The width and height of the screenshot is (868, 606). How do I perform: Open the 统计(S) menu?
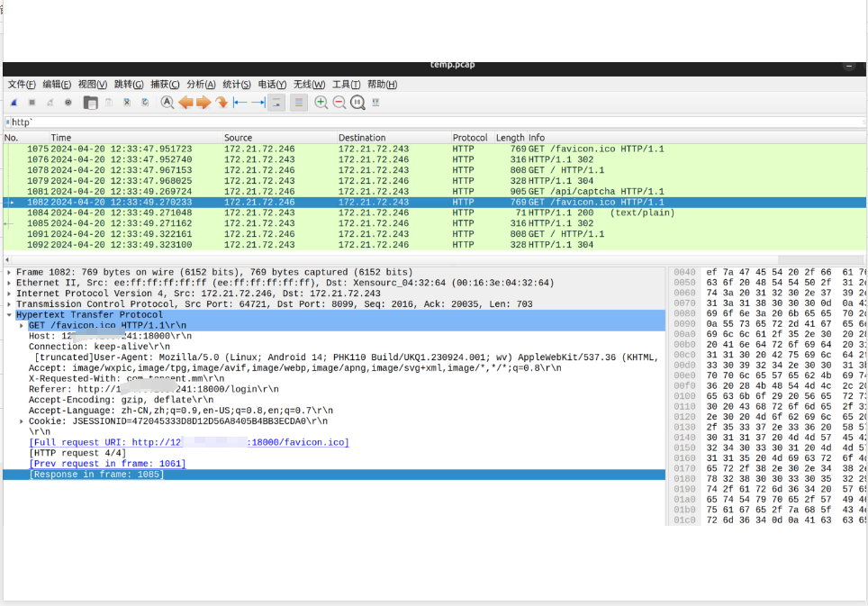click(x=237, y=84)
